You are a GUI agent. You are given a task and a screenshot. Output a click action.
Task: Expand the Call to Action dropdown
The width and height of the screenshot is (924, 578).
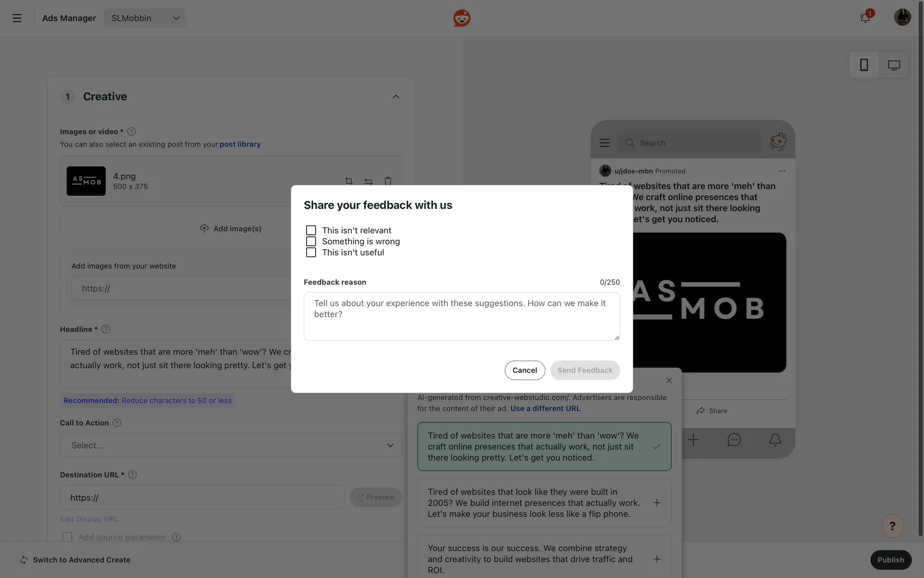pos(231,445)
